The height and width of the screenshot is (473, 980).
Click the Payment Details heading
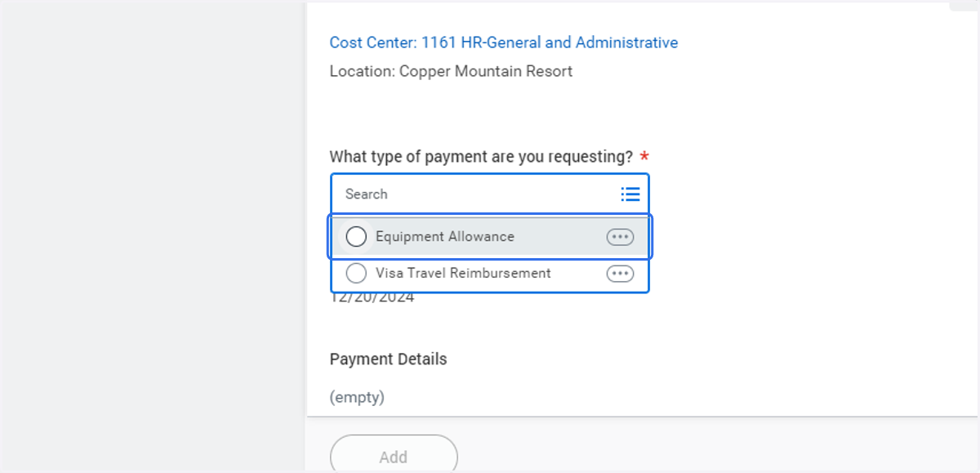coord(389,359)
